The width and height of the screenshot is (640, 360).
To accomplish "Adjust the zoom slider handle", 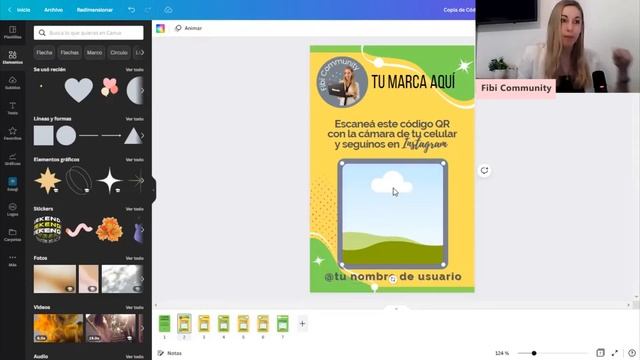I will click(534, 353).
